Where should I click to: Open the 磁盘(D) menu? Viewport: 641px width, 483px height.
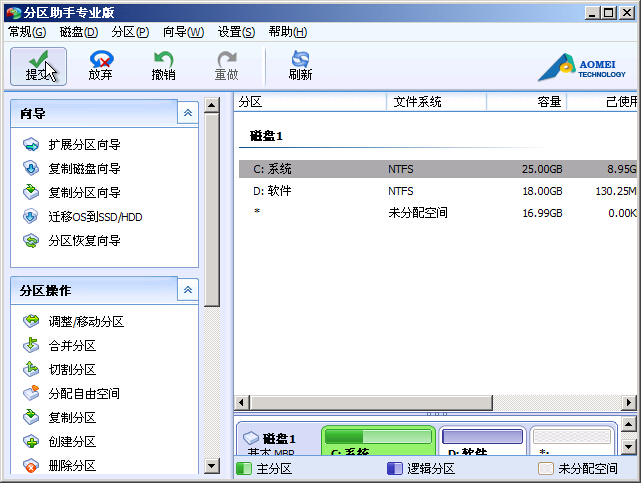[79, 32]
